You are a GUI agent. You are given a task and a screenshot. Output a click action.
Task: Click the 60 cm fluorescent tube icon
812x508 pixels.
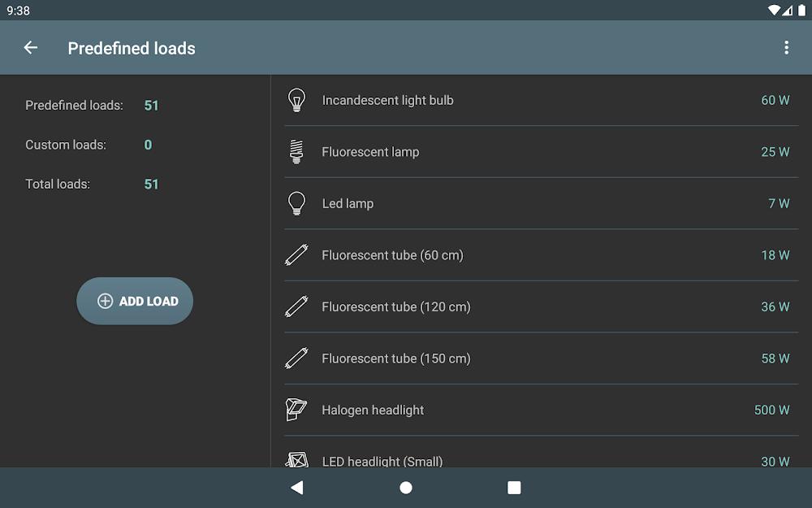pyautogui.click(x=296, y=255)
